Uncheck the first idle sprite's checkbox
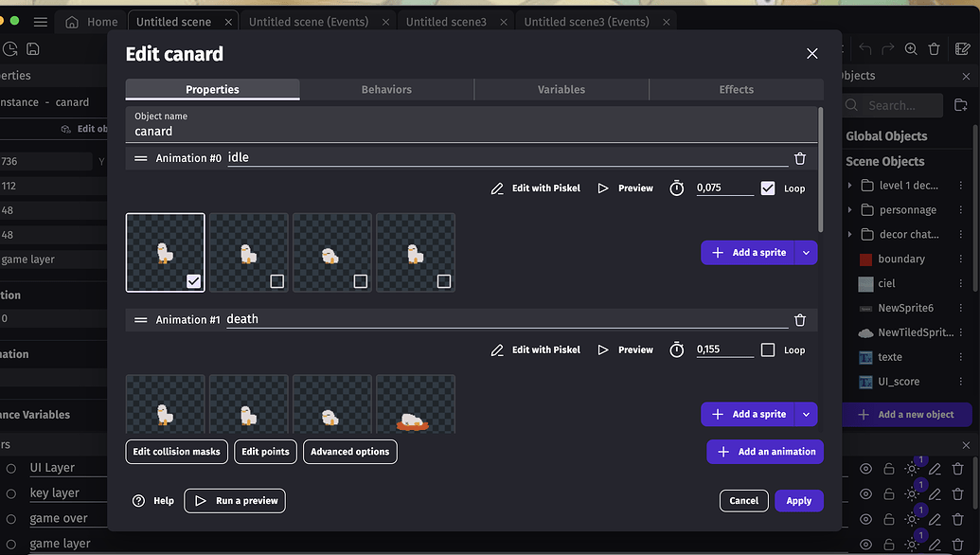 click(x=194, y=281)
